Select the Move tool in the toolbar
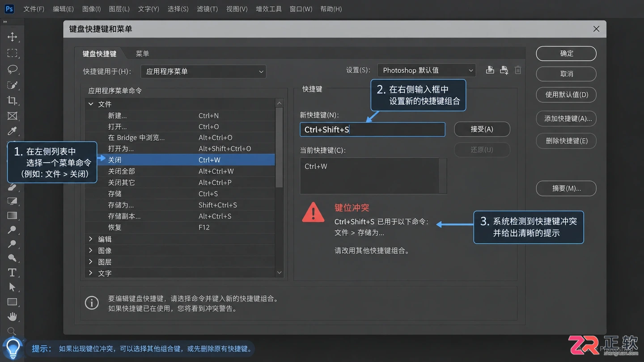 point(12,37)
